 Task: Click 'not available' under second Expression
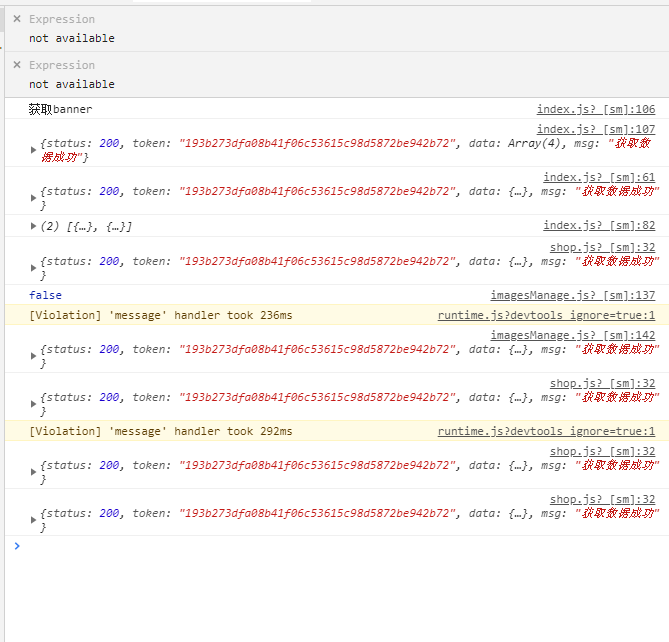coord(72,84)
